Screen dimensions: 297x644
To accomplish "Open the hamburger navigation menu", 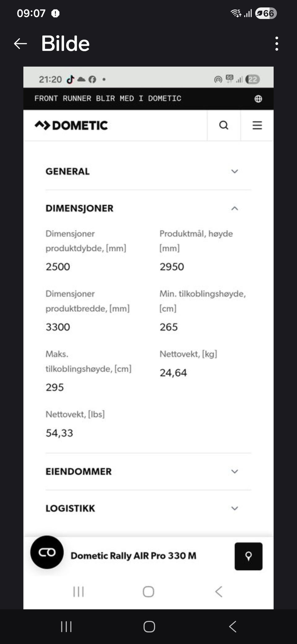I will tap(257, 125).
